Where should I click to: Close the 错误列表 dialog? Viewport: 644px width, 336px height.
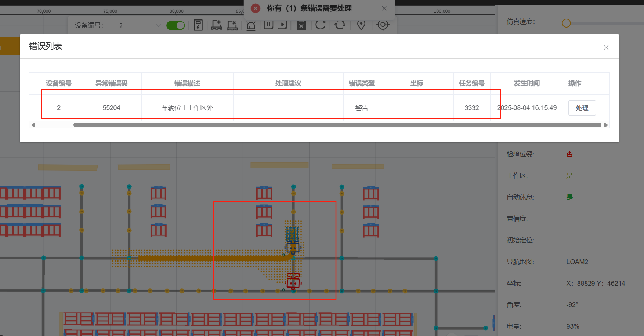pos(606,48)
